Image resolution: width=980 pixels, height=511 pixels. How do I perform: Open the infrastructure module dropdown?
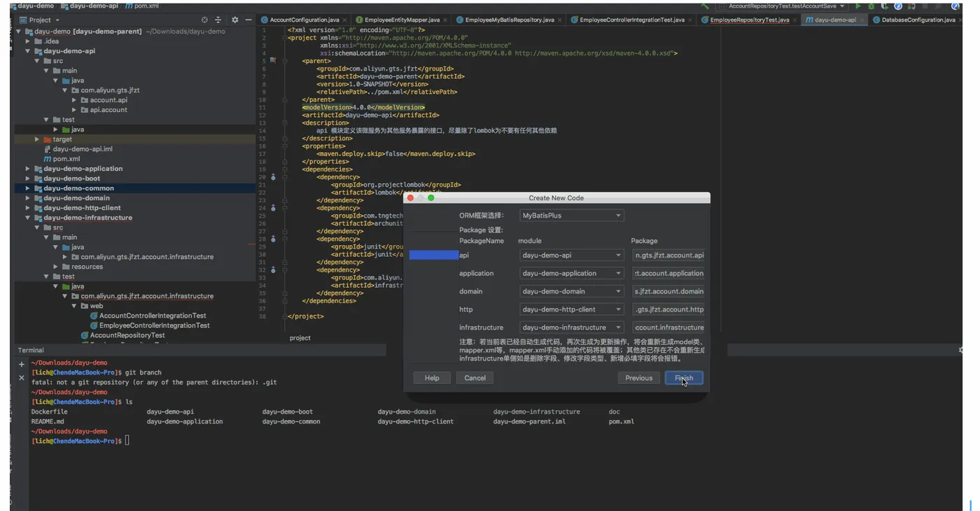tap(572, 328)
